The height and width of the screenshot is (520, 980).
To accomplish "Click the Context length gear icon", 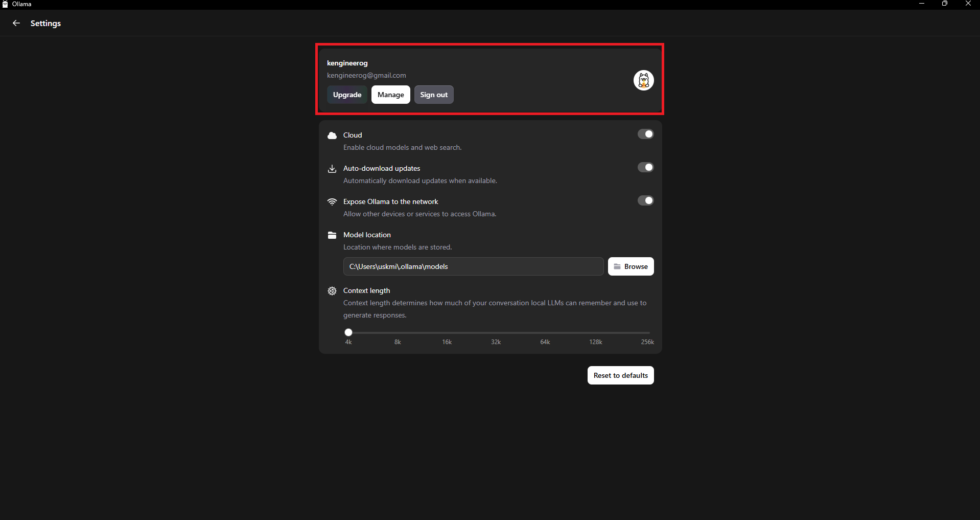I will tap(332, 291).
